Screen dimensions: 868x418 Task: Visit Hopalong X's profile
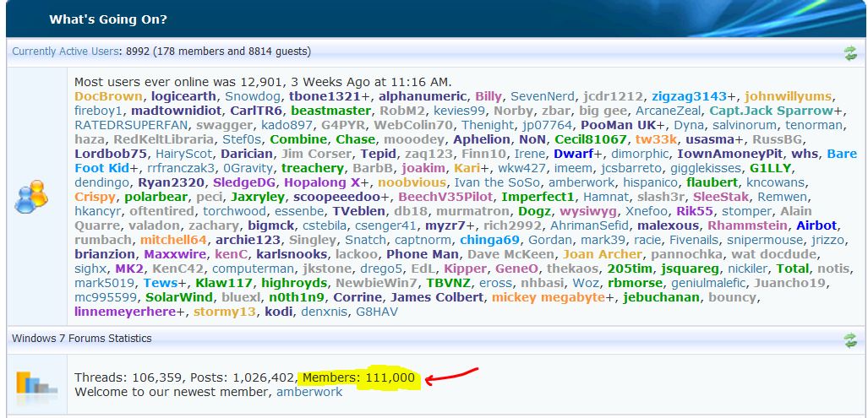click(322, 182)
